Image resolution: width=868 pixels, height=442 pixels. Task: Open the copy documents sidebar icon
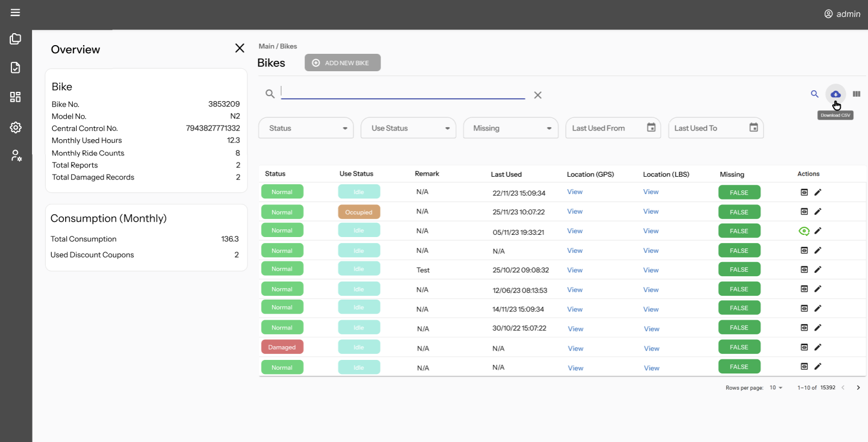tap(15, 39)
